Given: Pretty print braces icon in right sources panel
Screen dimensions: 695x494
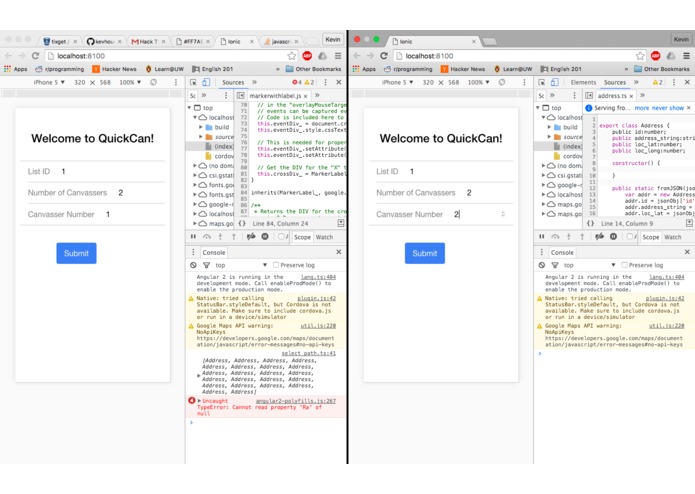Looking at the screenshot, I should coord(590,224).
